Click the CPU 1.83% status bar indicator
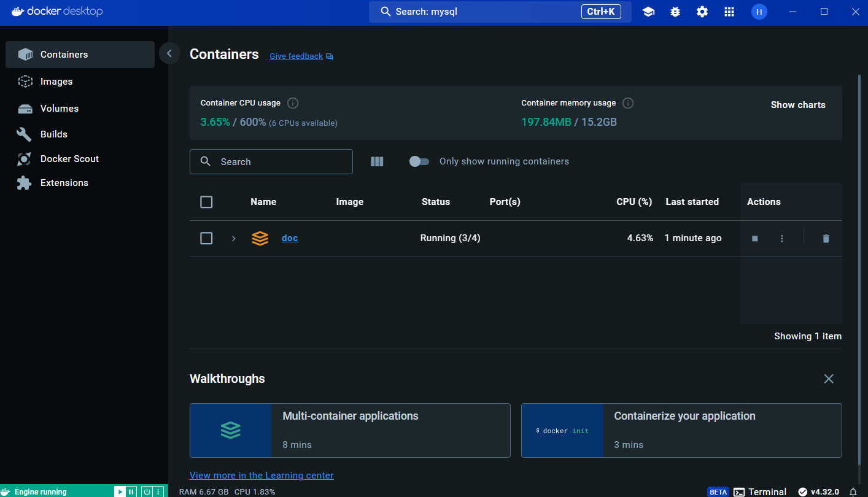The height and width of the screenshot is (497, 868). coord(255,491)
